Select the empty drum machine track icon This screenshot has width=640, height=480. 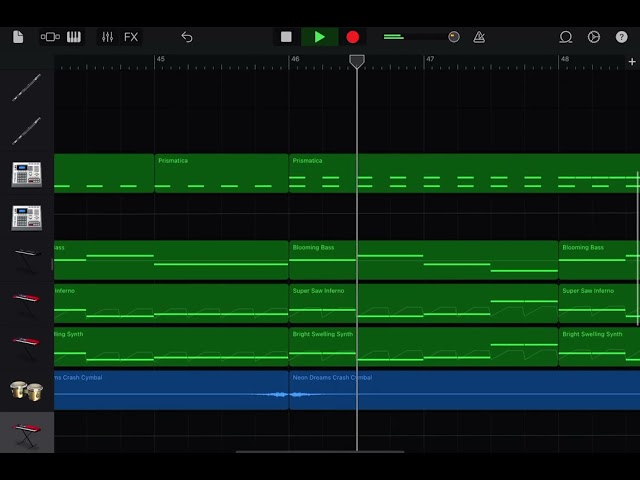27,218
